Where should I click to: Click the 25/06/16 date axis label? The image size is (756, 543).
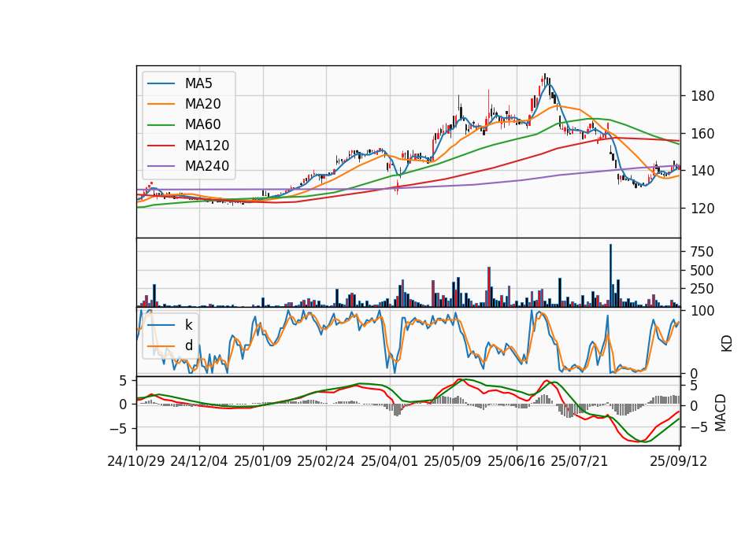pyautogui.click(x=517, y=461)
